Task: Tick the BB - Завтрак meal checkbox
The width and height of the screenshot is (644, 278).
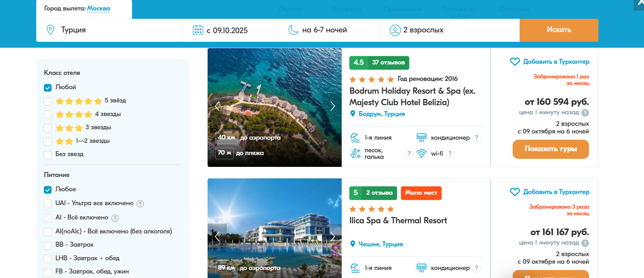Action: coord(48,245)
